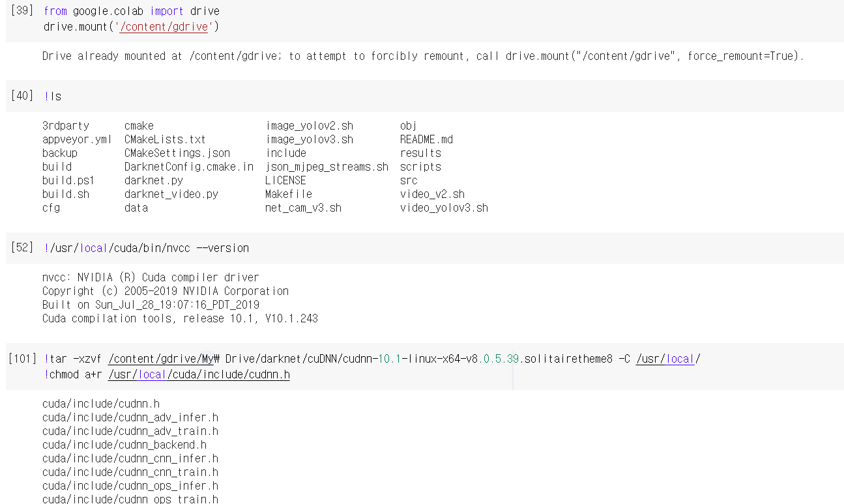The width and height of the screenshot is (844, 504).
Task: Click 'cuda/include/cudnn_cnn_infer.h' output line
Action: (130, 458)
